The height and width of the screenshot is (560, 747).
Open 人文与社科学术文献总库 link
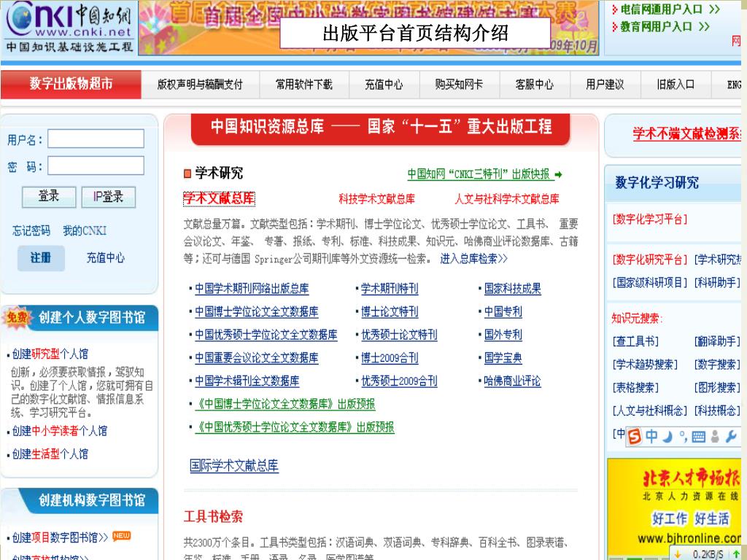pyautogui.click(x=507, y=199)
